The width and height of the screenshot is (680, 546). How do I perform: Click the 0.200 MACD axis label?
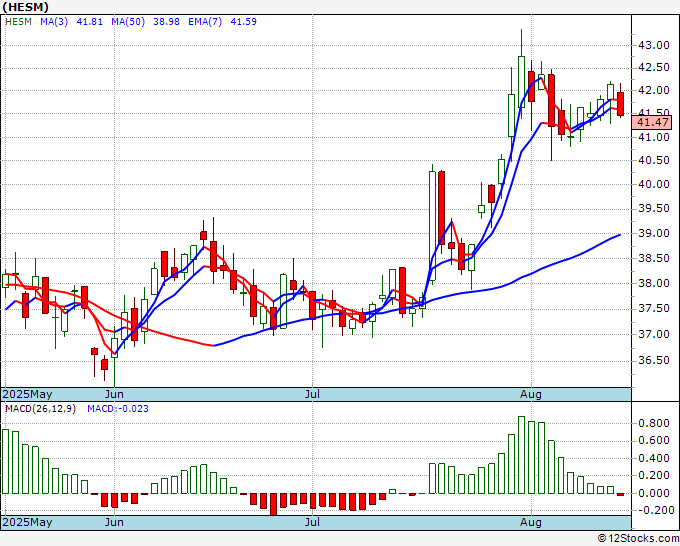coord(654,476)
